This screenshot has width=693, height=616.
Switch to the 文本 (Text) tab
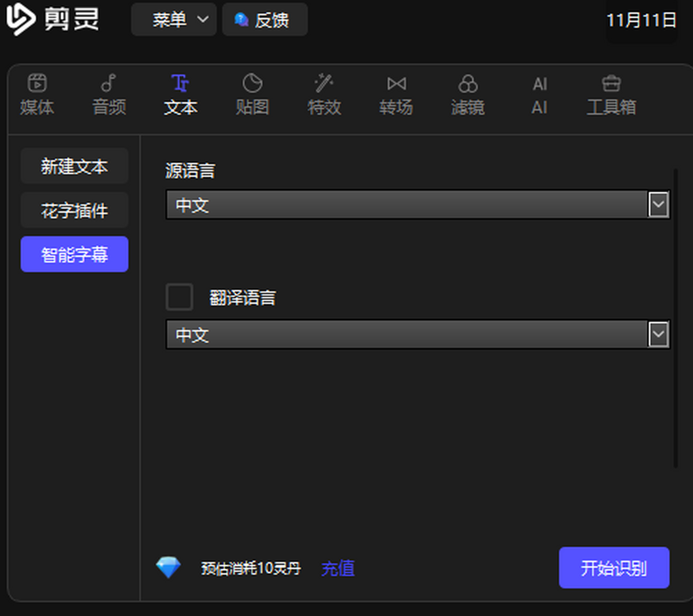coord(180,94)
